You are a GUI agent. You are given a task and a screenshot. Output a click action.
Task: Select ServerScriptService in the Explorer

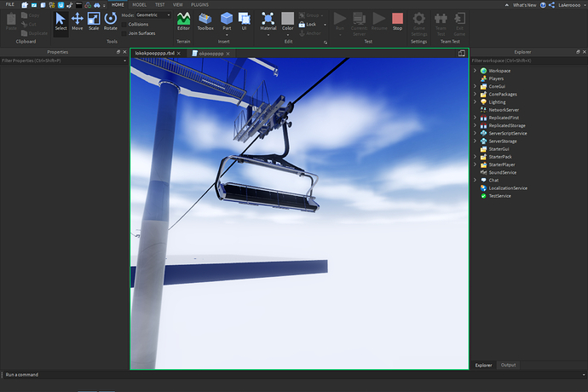tap(507, 134)
